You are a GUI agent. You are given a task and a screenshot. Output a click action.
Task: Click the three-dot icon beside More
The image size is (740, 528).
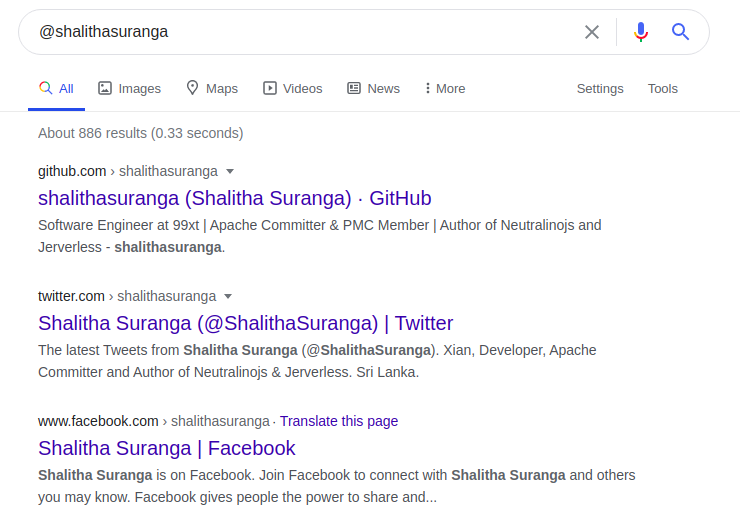[428, 88]
